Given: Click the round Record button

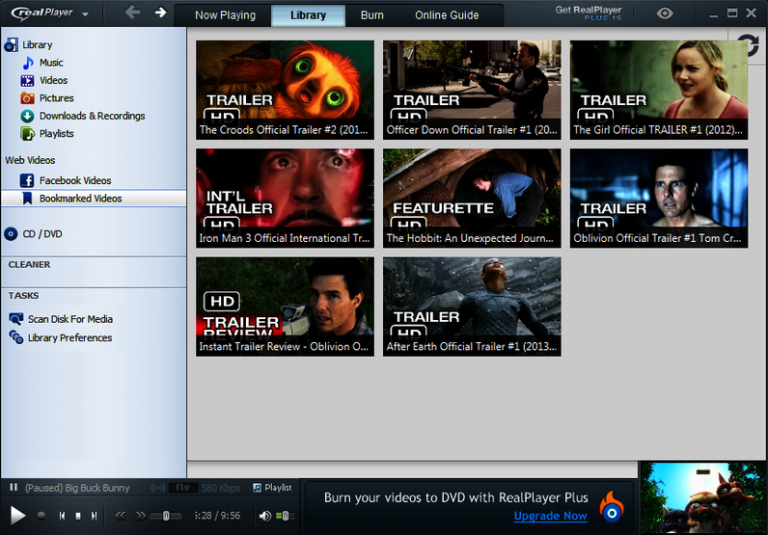Looking at the screenshot, I should 41,515.
